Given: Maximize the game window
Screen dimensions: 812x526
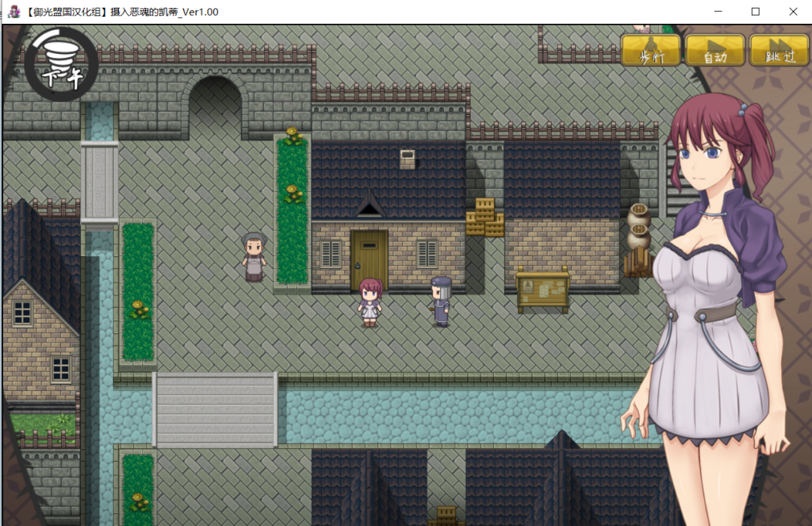Looking at the screenshot, I should pos(756,11).
